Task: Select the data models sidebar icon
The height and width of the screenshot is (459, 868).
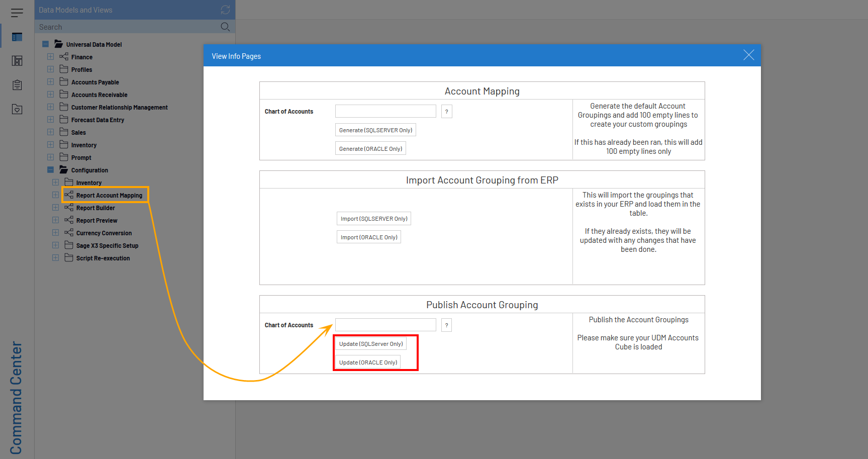Action: [17, 37]
